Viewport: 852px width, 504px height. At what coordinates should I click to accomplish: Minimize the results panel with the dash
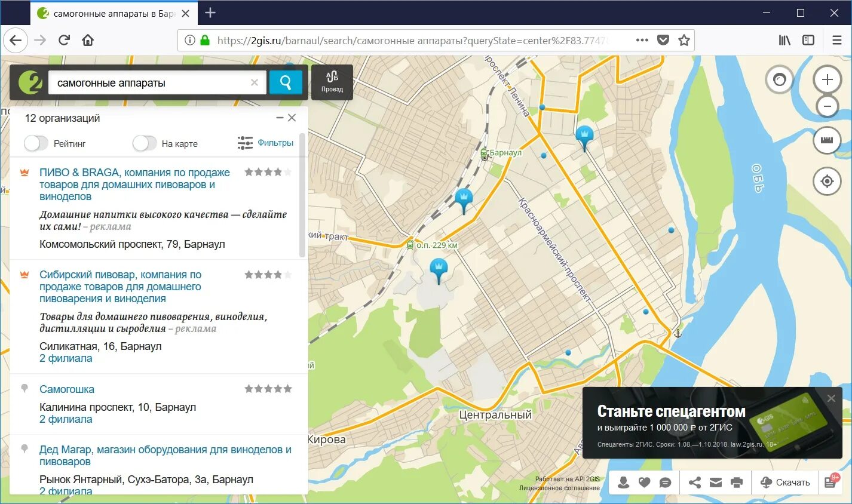(280, 118)
